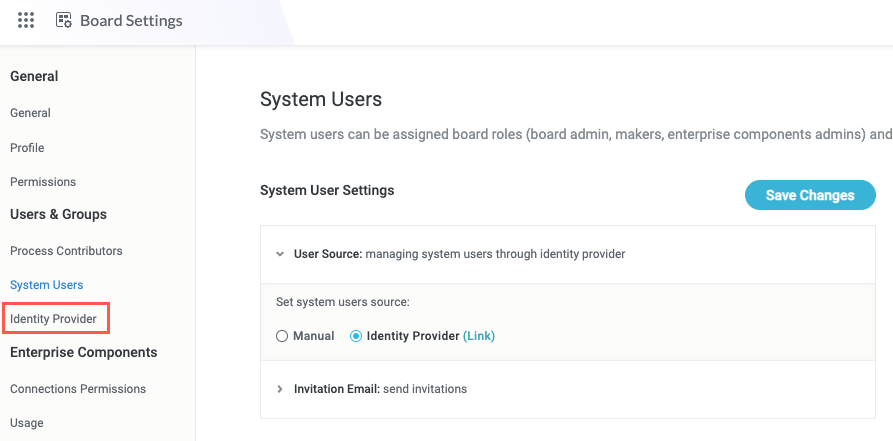Collapse the User Source section chevron
893x441 pixels.
[280, 254]
